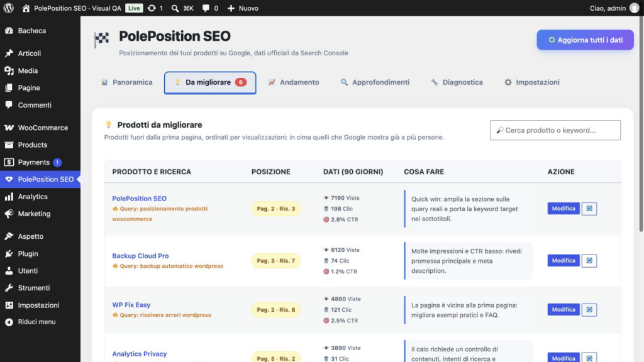Click the page vertical scrollbar
This screenshot has height=362, width=644.
[641, 123]
